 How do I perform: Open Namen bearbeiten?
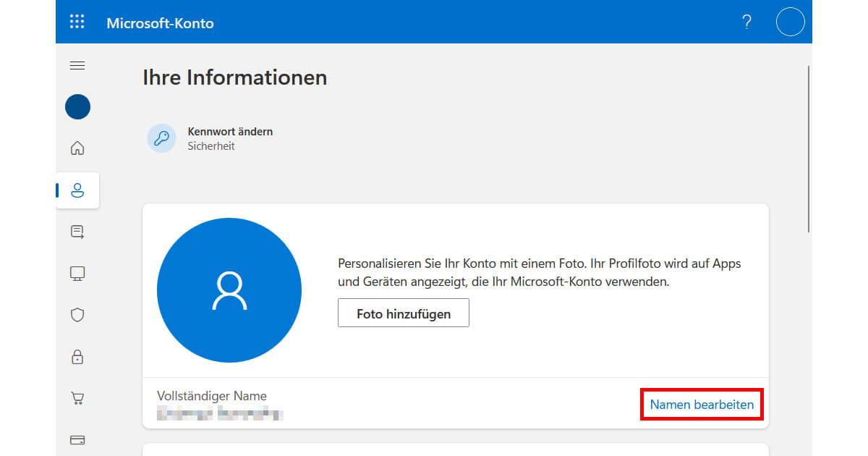[700, 404]
